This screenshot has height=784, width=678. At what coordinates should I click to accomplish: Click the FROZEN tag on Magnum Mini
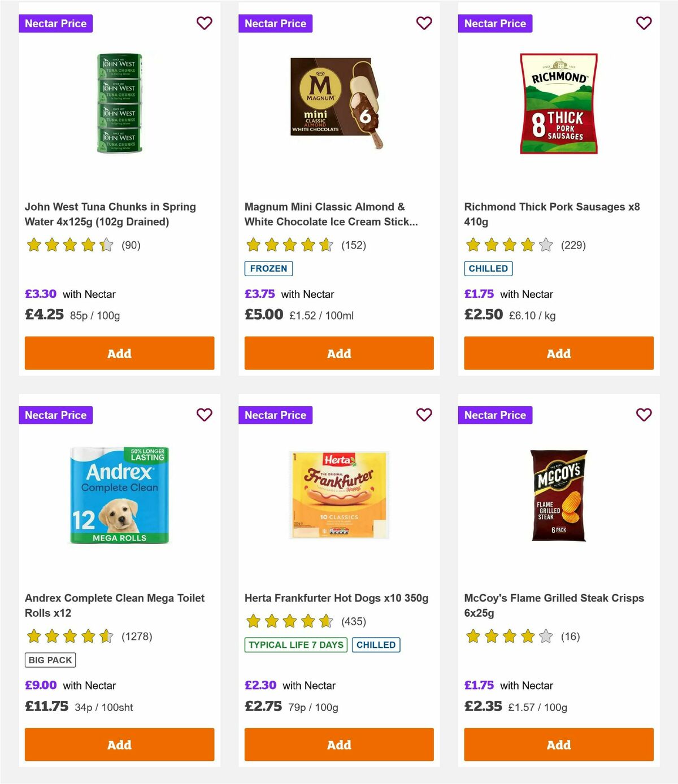click(268, 268)
